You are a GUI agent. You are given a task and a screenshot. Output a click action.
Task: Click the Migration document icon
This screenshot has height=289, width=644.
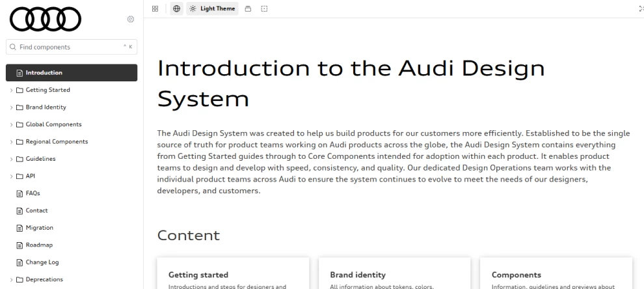20,228
